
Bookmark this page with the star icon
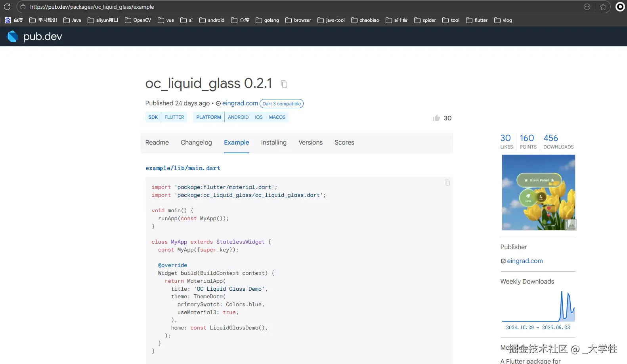[603, 7]
